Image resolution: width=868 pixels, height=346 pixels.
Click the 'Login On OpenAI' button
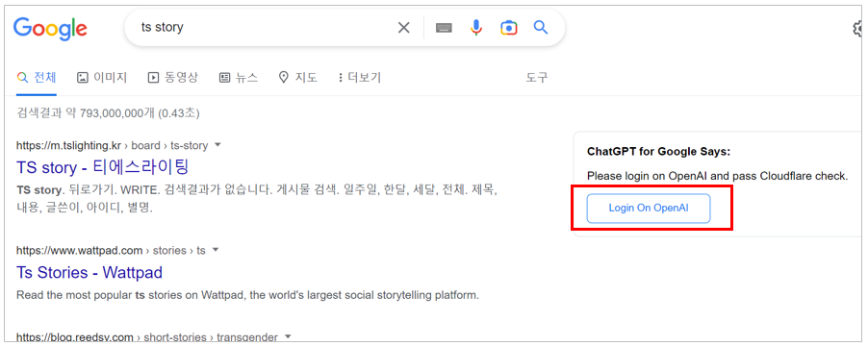pyautogui.click(x=649, y=209)
